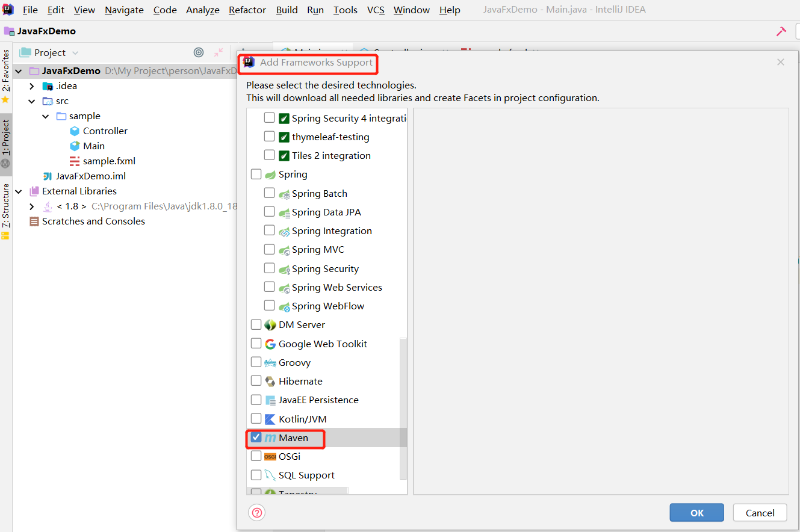800x532 pixels.
Task: Click the thymeleaf-testing icon
Action: [x=284, y=137]
